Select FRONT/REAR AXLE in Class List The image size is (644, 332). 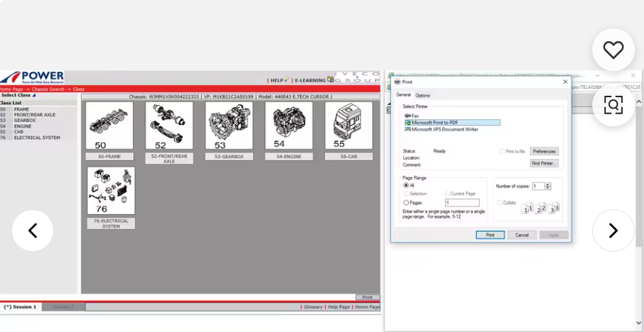pos(34,115)
